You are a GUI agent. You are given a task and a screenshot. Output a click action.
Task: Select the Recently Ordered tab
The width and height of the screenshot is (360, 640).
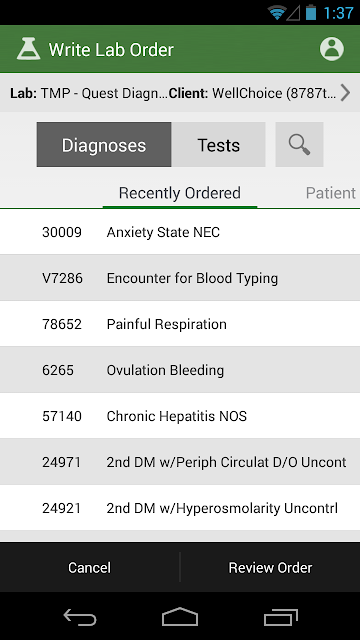point(180,193)
